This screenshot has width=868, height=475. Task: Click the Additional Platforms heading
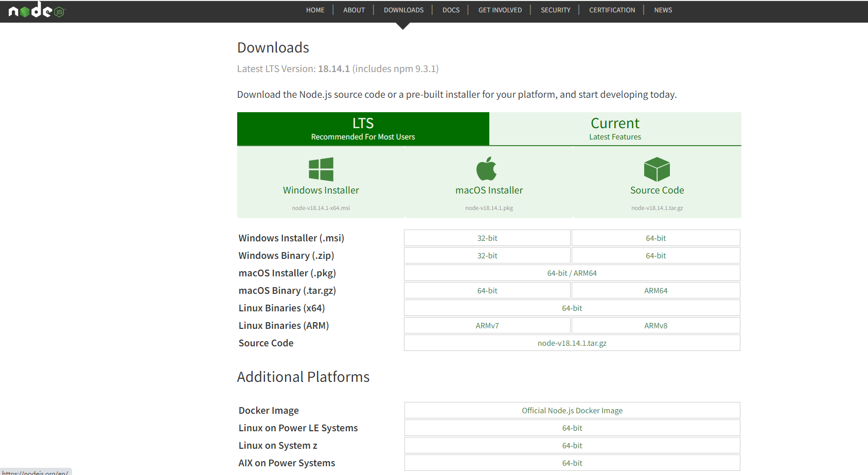pos(304,377)
